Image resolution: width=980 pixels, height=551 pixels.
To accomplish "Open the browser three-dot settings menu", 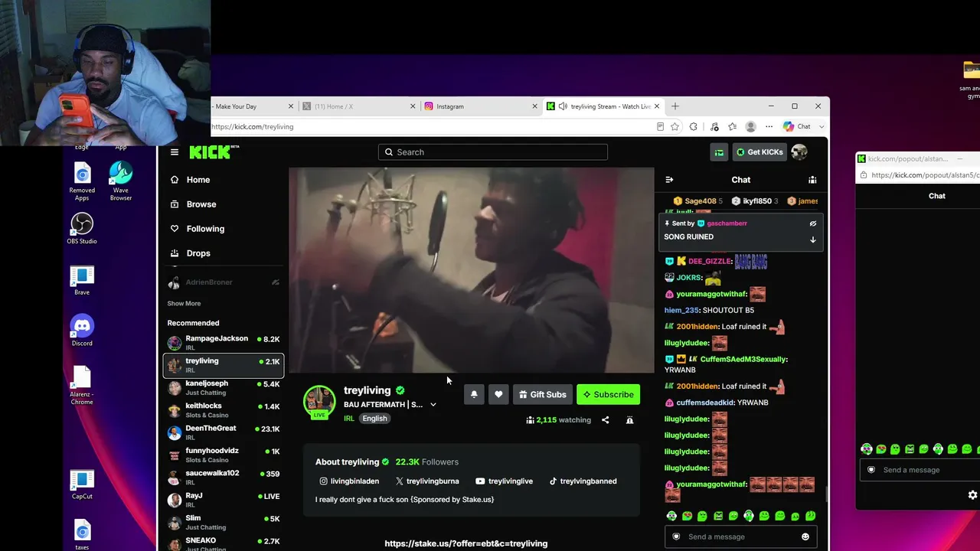I will 769,127.
